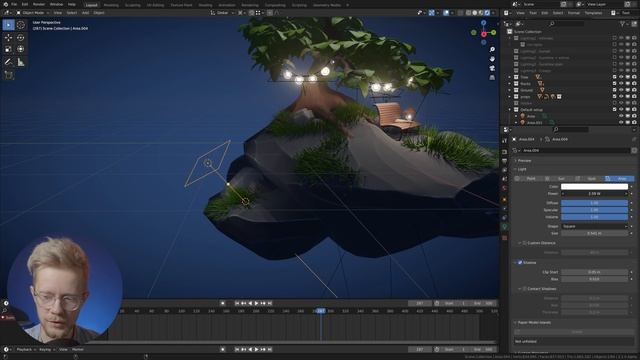
Task: Select the Cursor tool
Action: tap(20, 25)
